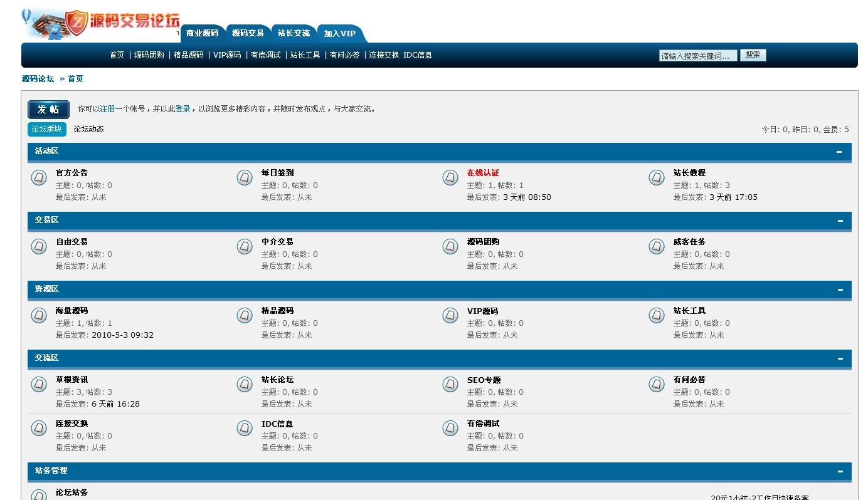Switch to the 论坛动态 tab
The width and height of the screenshot is (868, 500).
[88, 129]
